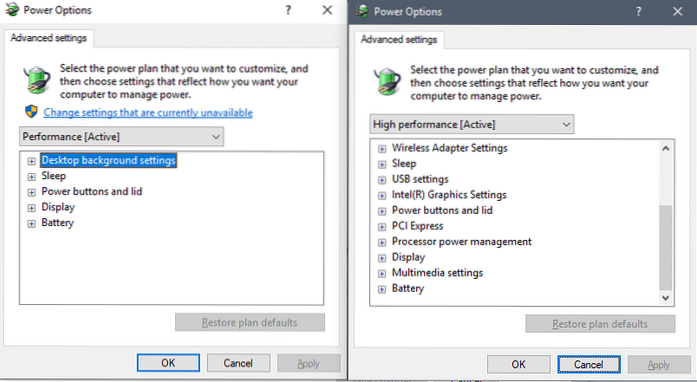Image resolution: width=697 pixels, height=382 pixels.
Task: Select Advanced settings tab in left window
Action: (48, 38)
